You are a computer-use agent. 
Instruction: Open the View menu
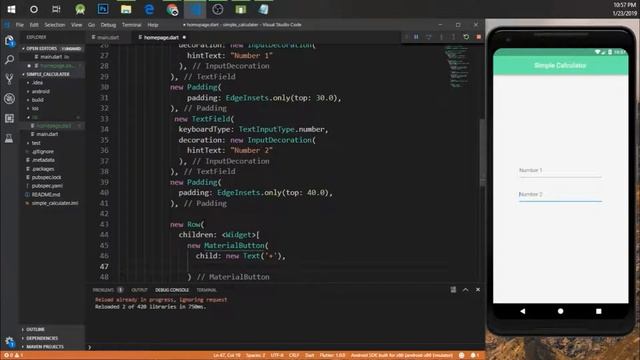[x=76, y=25]
